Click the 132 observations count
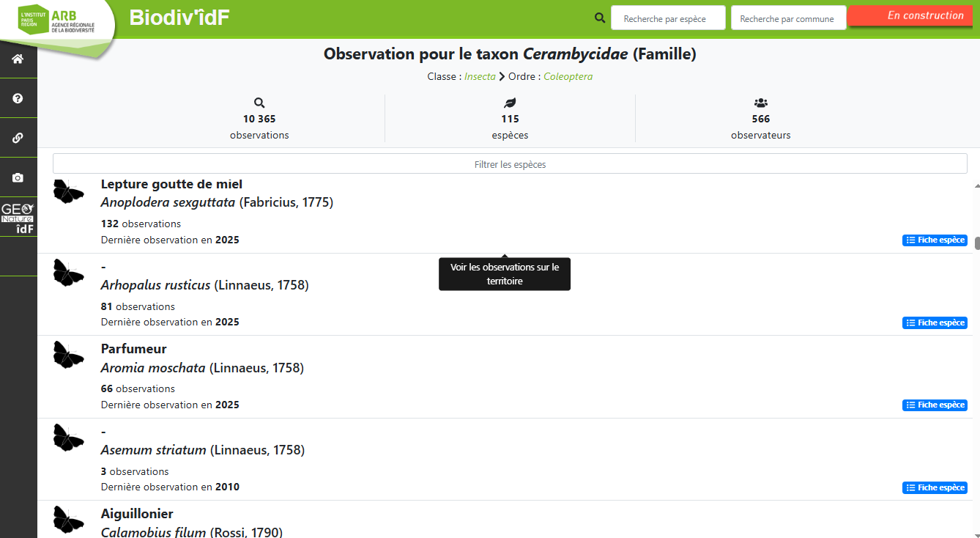This screenshot has height=538, width=980. pos(141,224)
